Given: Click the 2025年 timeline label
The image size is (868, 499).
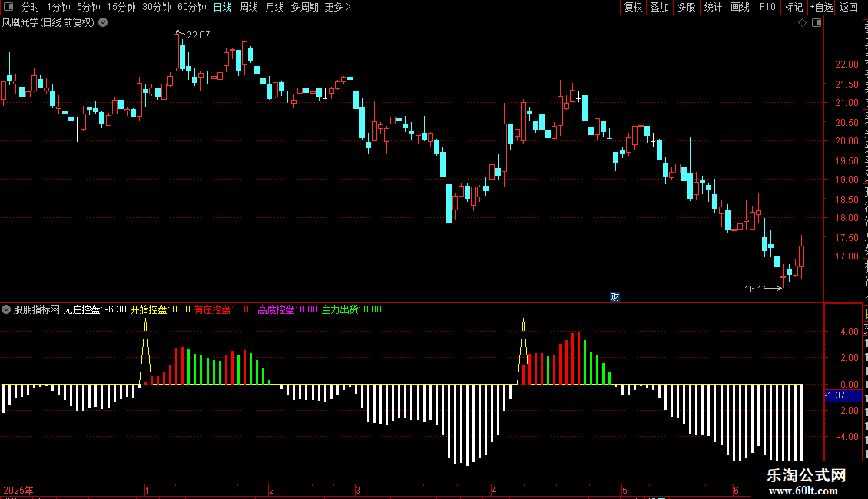Looking at the screenshot, I should [x=18, y=491].
